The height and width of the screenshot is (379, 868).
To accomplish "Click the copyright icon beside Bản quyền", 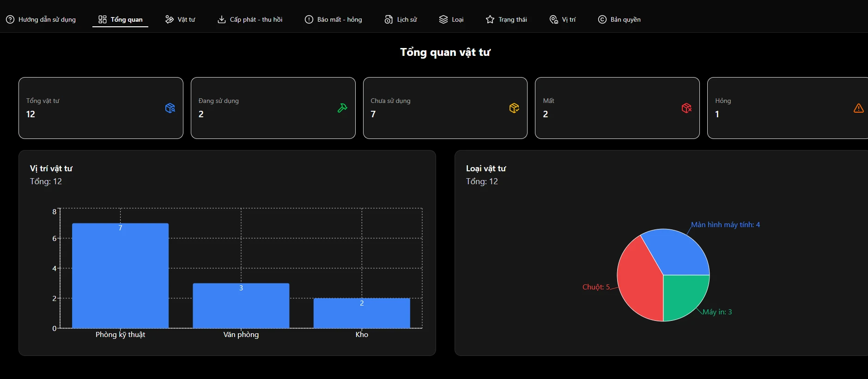I will [602, 19].
